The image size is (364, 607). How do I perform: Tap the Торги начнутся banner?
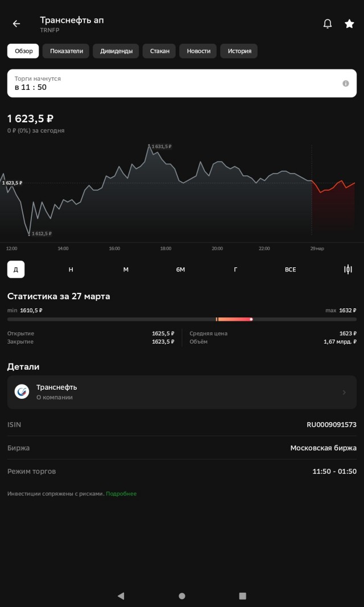(x=182, y=83)
